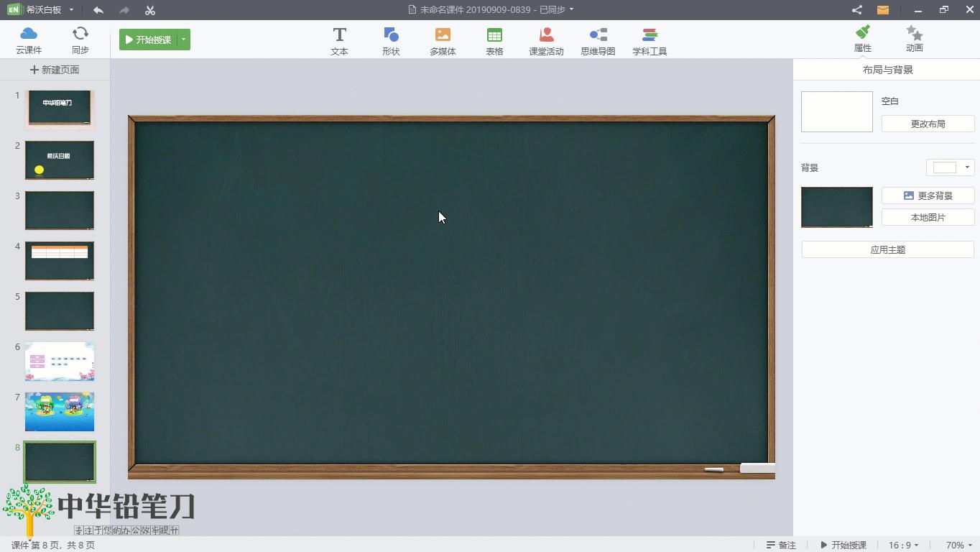Click the undo arrow in title bar
This screenshot has height=552, width=980.
pos(98,10)
